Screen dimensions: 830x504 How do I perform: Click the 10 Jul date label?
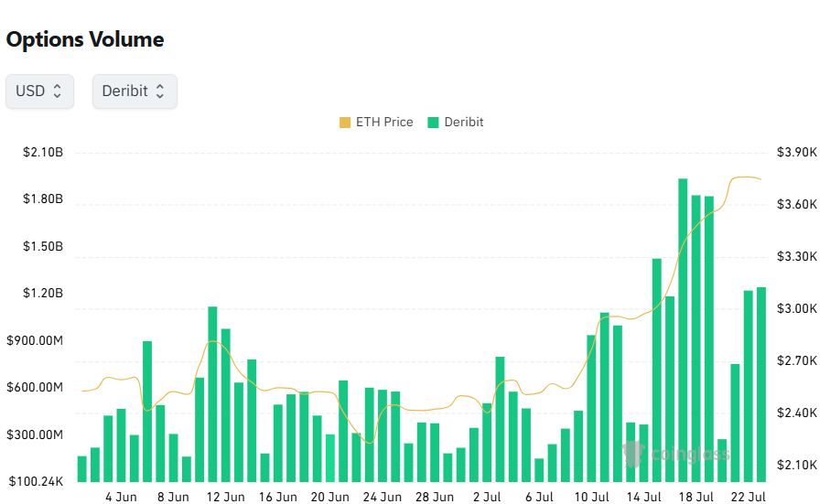(x=592, y=497)
